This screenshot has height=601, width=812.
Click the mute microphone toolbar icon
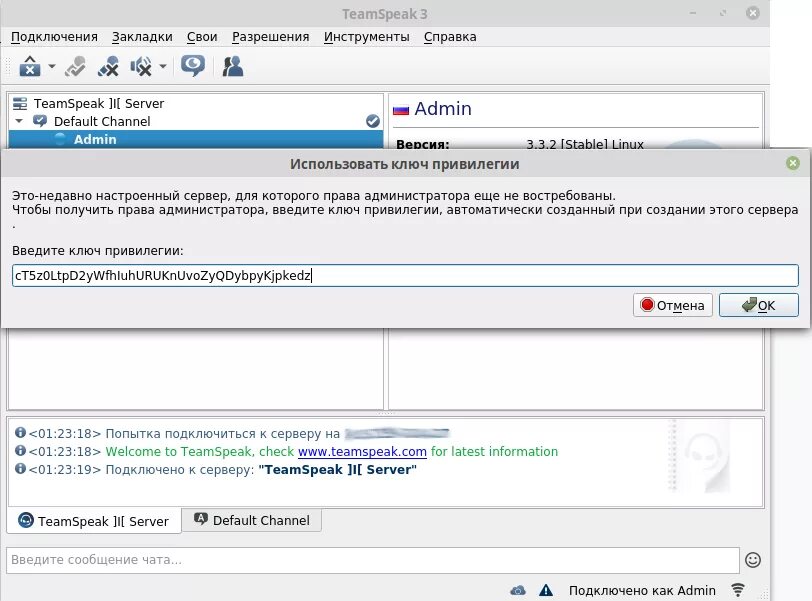tap(108, 66)
